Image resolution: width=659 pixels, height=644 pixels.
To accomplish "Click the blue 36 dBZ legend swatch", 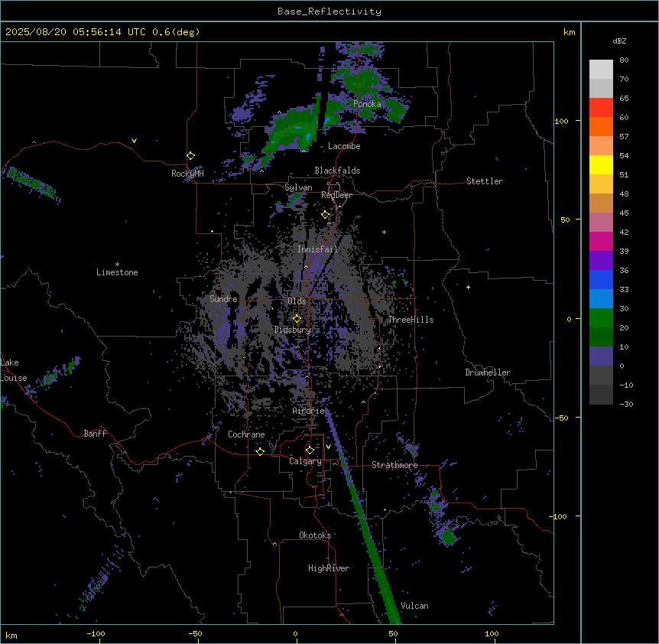I will click(x=601, y=279).
